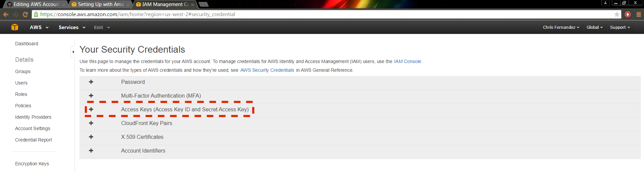Select the IAM Management Console tab
The image size is (644, 172).
click(164, 4)
